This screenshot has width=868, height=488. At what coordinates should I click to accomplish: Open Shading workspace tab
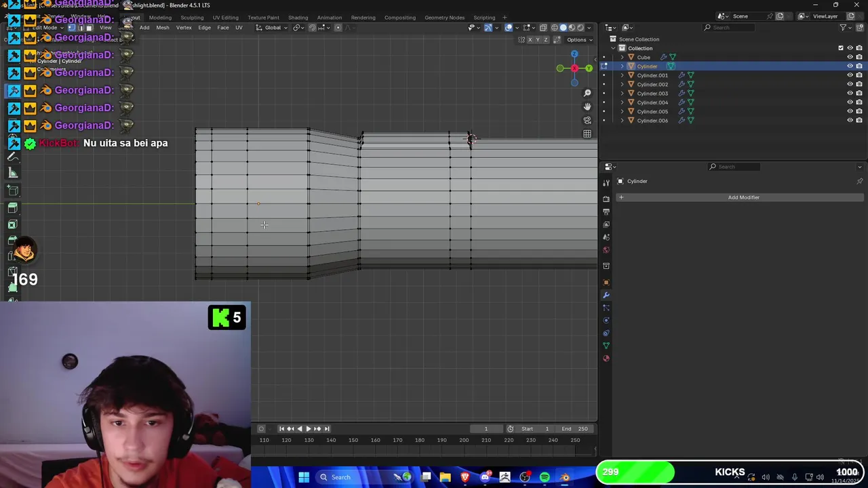tap(298, 17)
